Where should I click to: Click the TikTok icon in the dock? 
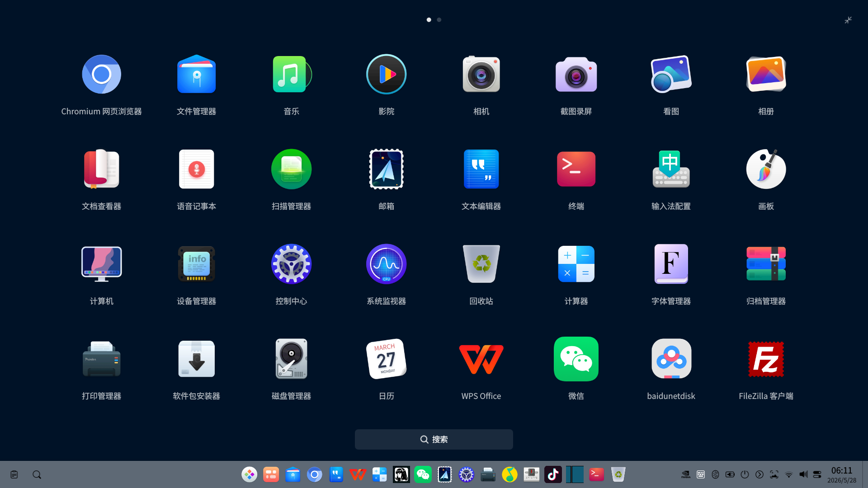coord(553,475)
